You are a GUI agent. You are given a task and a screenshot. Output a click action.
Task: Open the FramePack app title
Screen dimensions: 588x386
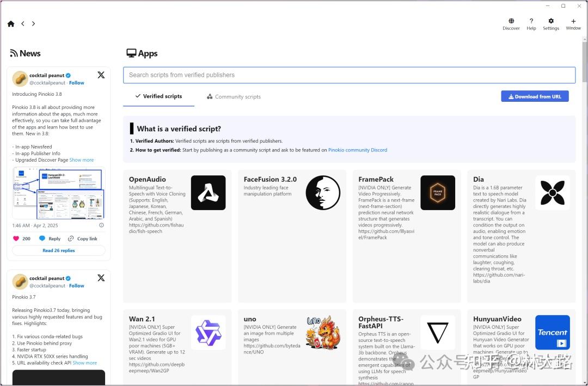(x=376, y=179)
